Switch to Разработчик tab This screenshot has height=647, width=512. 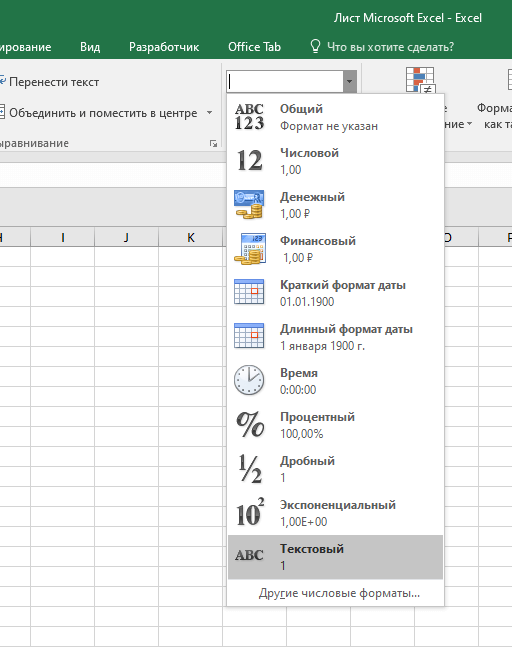(164, 47)
